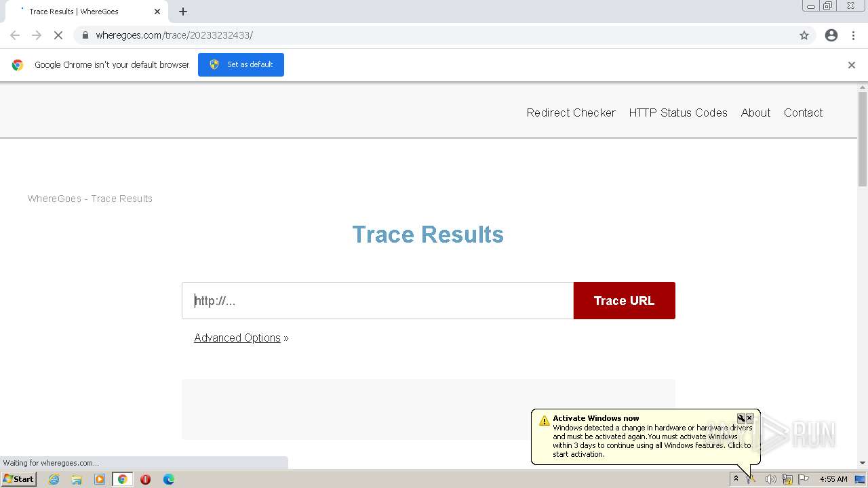Open the Redirect Checker page
This screenshot has height=488, width=868.
click(571, 113)
